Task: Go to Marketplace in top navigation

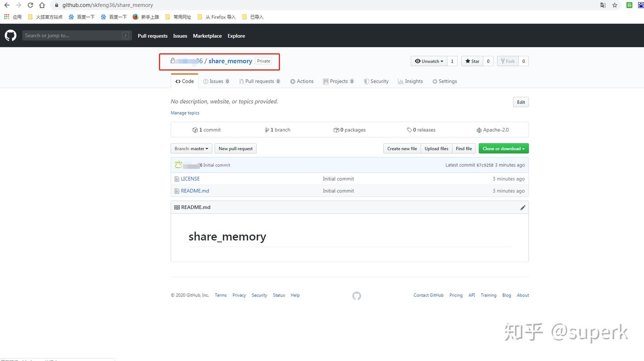Action: pos(207,36)
